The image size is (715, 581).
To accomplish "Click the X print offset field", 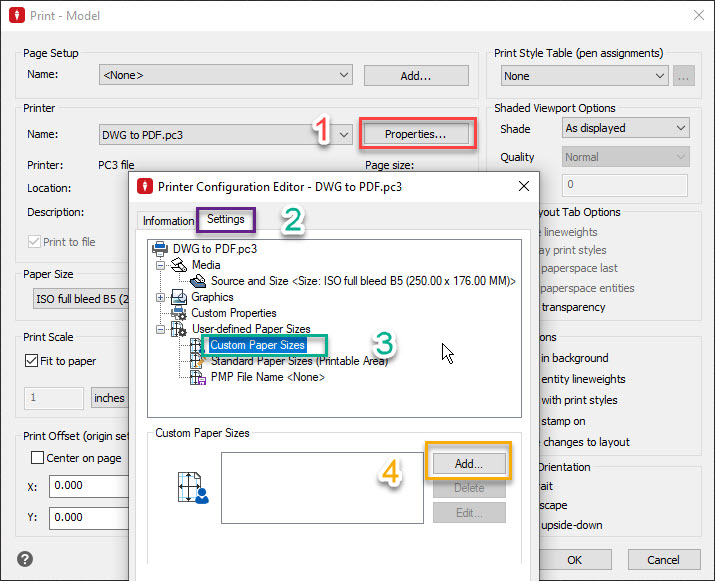I will [88, 487].
